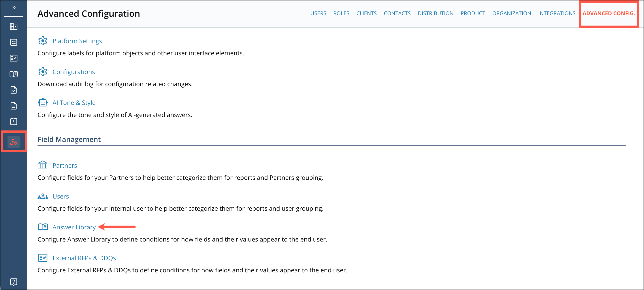Click the Partners bank building icon
The height and width of the screenshot is (290, 644).
43,165
